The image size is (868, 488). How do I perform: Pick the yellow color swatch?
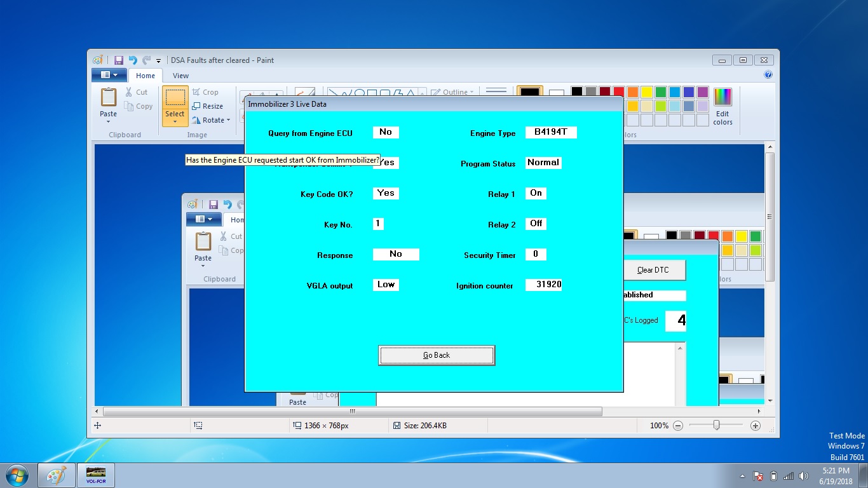[647, 92]
